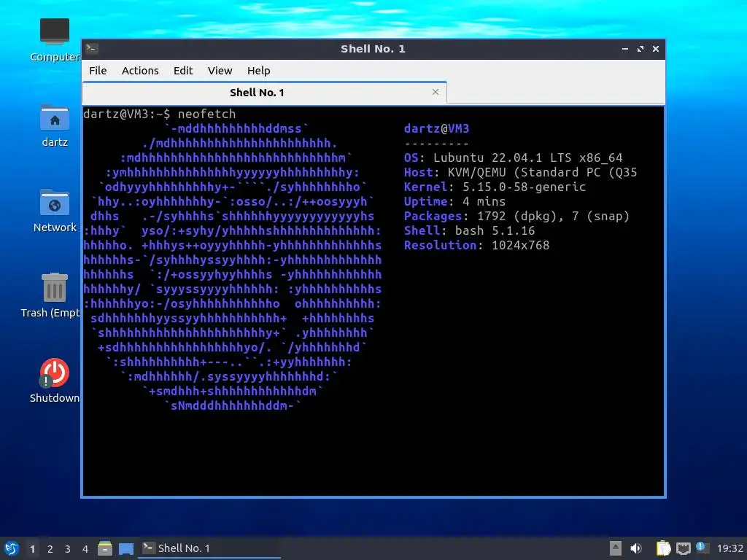
Task: Click the terminal icon in title bar
Action: [x=92, y=49]
